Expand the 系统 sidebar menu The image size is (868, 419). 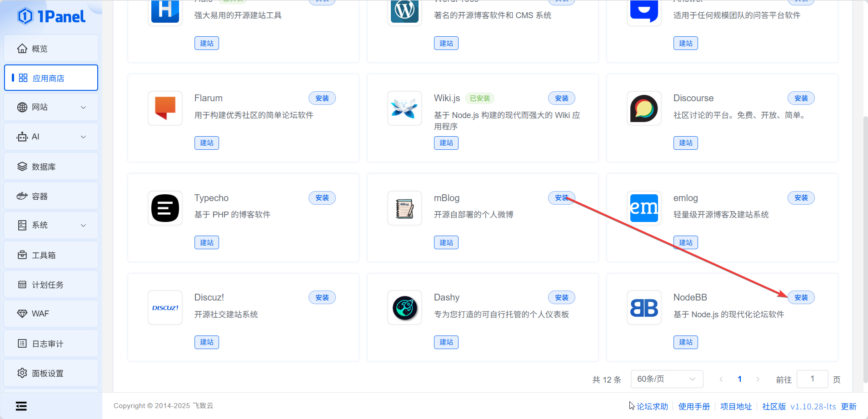pos(51,225)
